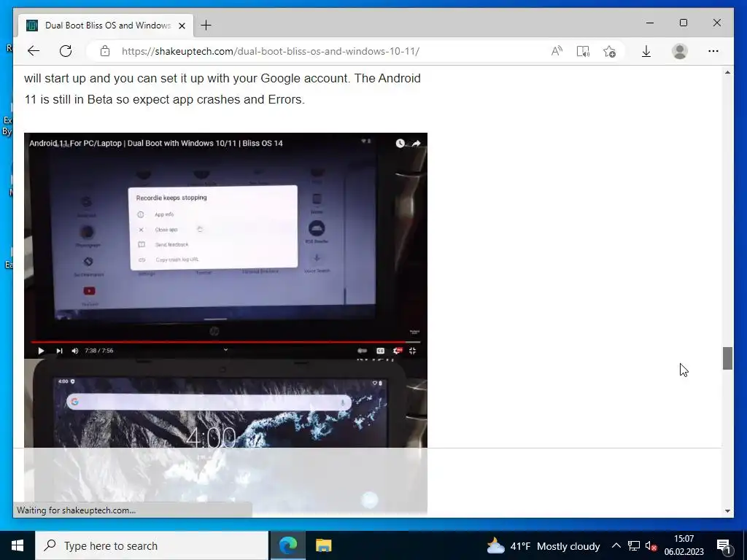Toggle autoplay in the video player
Viewport: 747px width, 560px height.
362,351
